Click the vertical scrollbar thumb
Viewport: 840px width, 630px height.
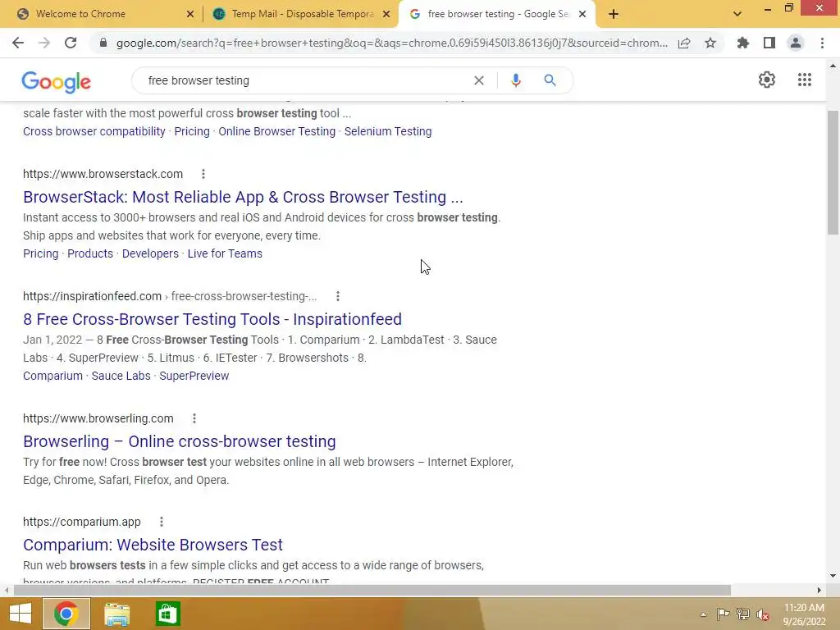tap(833, 172)
